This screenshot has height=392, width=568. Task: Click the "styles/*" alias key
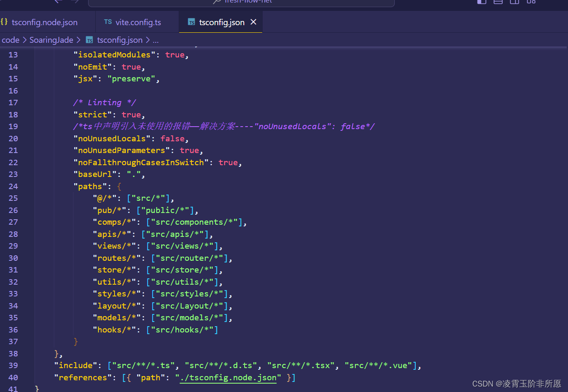(x=117, y=293)
